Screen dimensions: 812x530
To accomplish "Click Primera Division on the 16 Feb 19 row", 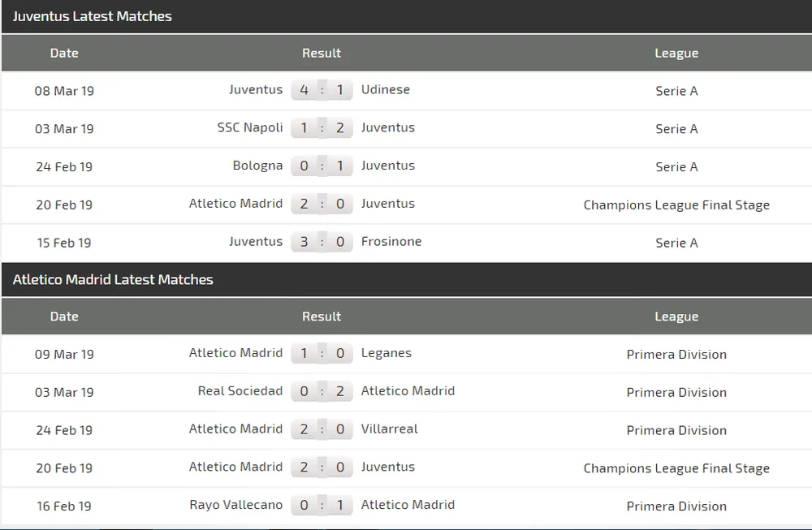I will pyautogui.click(x=676, y=506).
